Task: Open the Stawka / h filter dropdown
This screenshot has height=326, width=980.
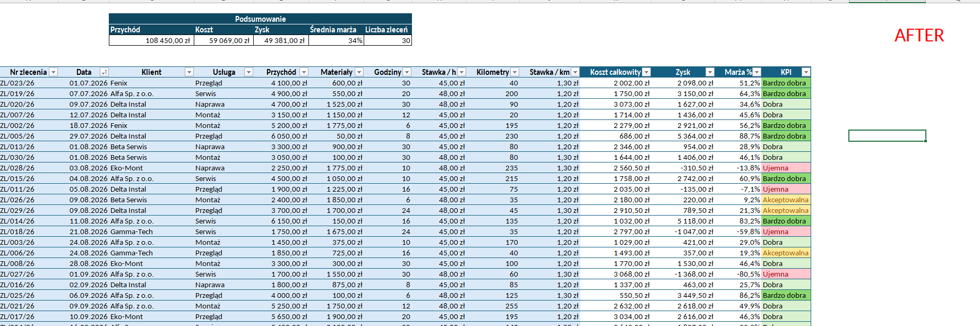Action: (461, 72)
